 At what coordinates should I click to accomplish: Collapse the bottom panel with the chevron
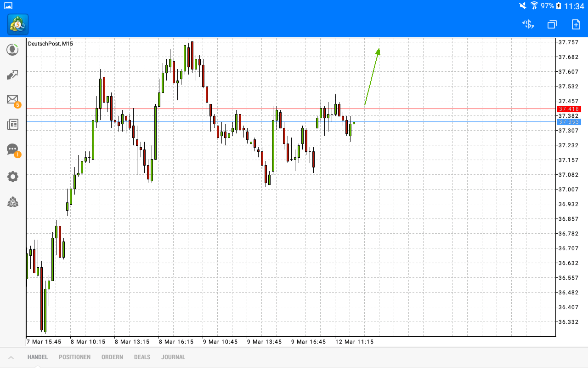11,356
